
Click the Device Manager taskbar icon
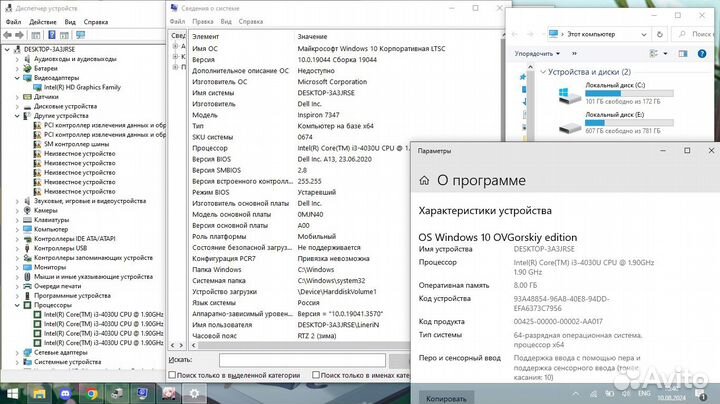(117, 393)
